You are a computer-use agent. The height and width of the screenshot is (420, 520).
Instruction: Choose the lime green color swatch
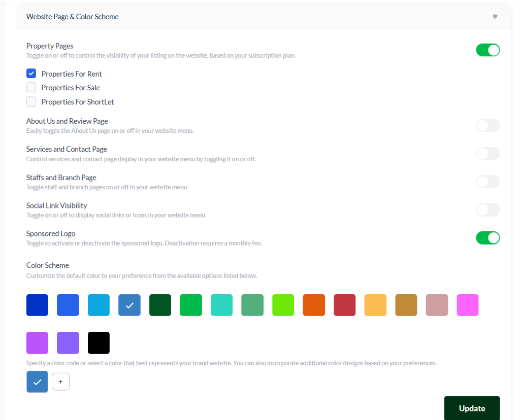click(283, 305)
